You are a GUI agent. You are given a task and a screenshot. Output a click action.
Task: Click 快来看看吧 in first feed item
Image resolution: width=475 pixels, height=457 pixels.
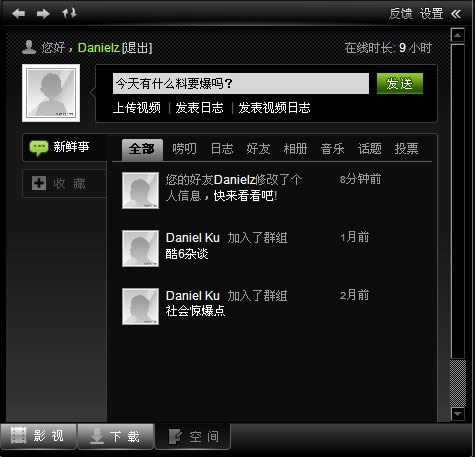245,196
